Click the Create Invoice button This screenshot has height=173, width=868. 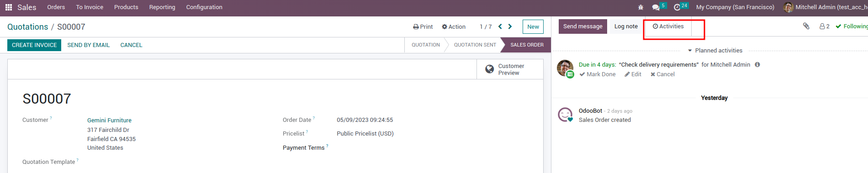(x=34, y=45)
